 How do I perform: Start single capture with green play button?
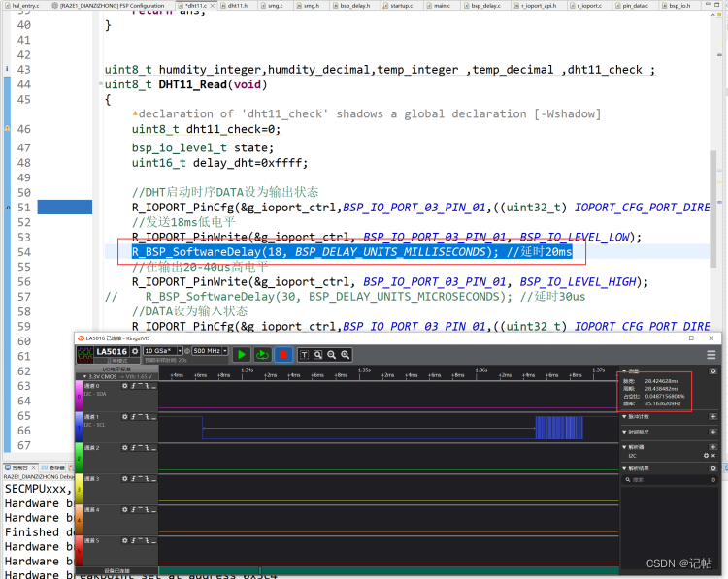pos(242,354)
